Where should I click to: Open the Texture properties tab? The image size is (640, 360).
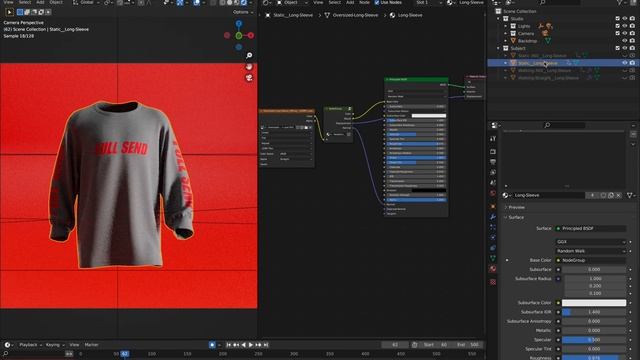pos(493,282)
